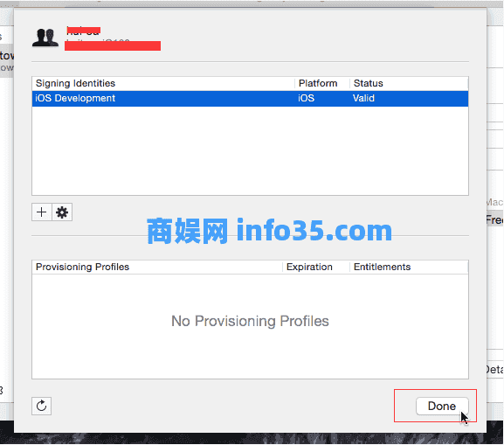
Task: Open the gear actions menu
Action: [x=62, y=212]
